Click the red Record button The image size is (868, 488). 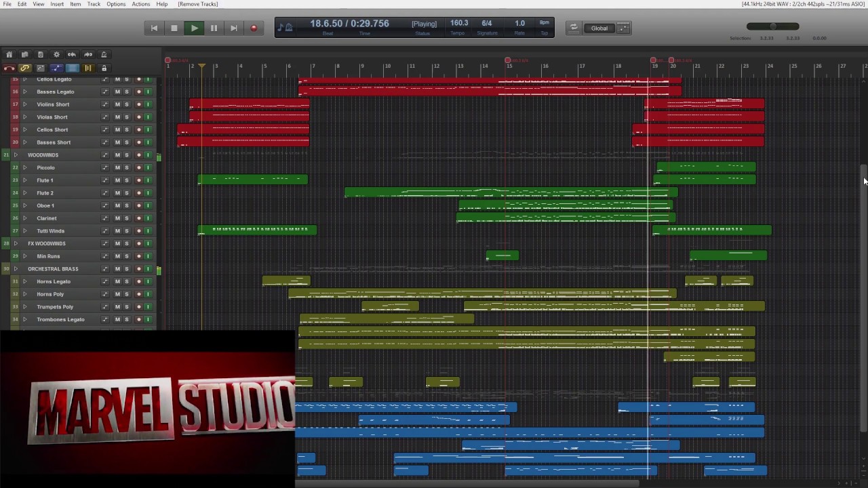pos(254,28)
